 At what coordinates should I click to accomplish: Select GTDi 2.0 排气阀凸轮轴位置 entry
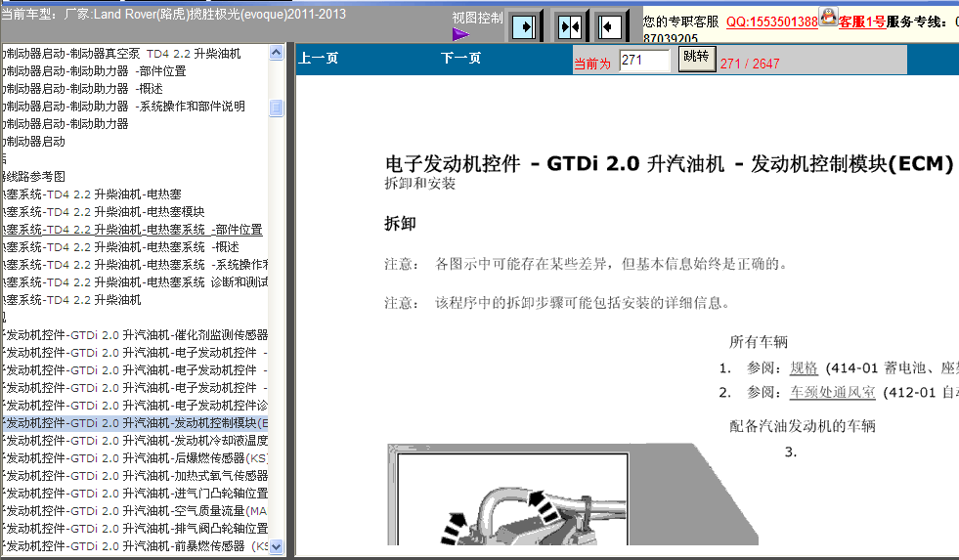135,529
